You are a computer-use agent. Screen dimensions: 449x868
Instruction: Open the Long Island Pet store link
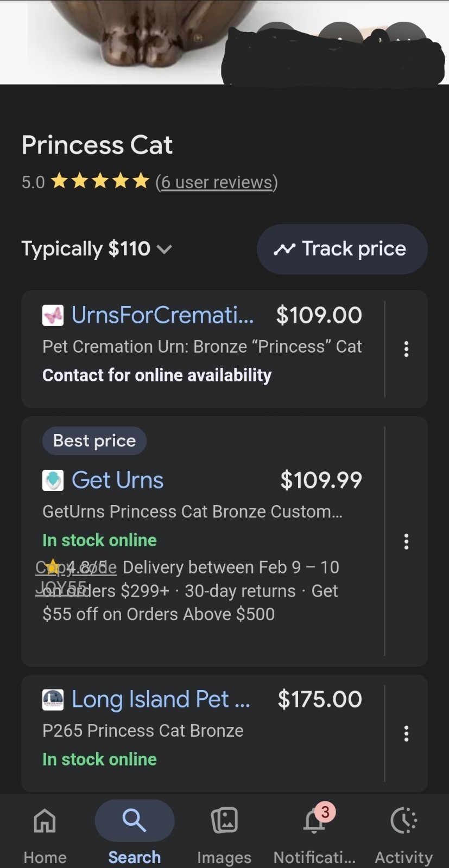[x=161, y=699]
